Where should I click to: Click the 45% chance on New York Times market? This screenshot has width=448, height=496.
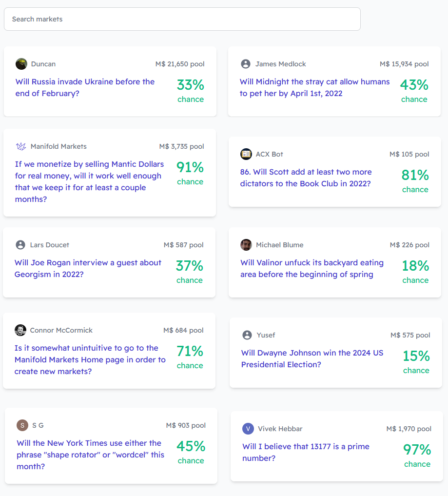(191, 452)
